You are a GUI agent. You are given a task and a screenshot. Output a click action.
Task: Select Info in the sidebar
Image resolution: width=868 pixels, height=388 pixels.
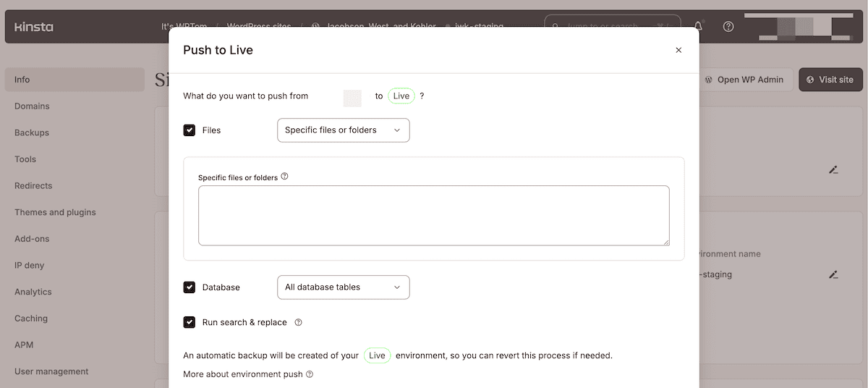(x=75, y=80)
